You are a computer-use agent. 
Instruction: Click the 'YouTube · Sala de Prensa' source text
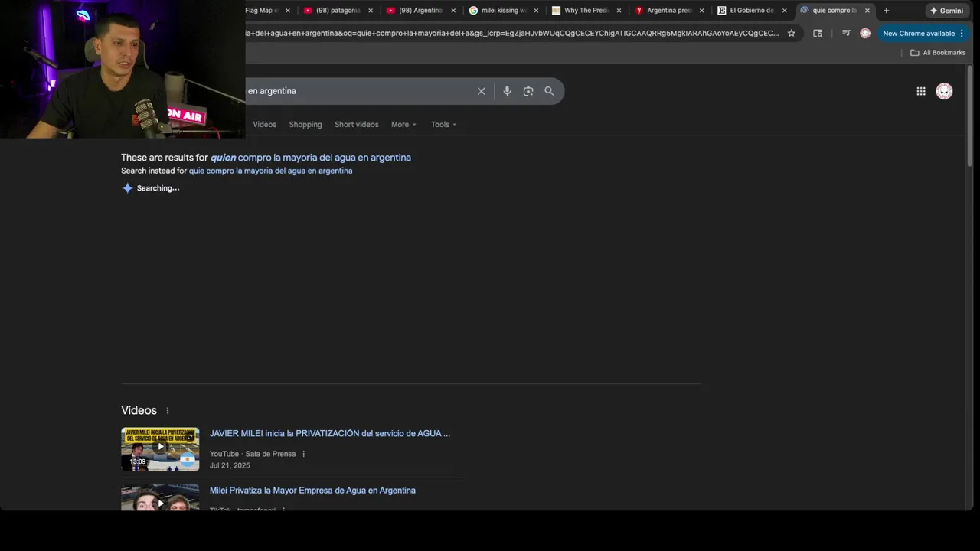(253, 454)
